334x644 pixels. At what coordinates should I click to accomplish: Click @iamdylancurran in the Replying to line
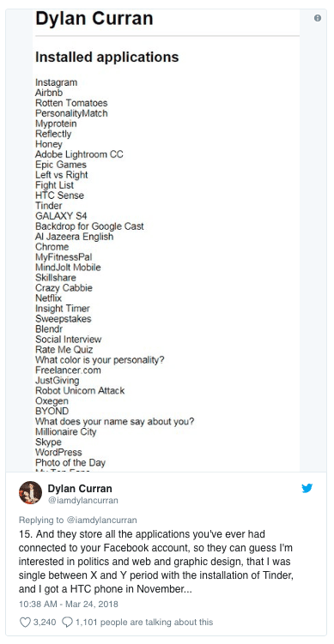(101, 520)
